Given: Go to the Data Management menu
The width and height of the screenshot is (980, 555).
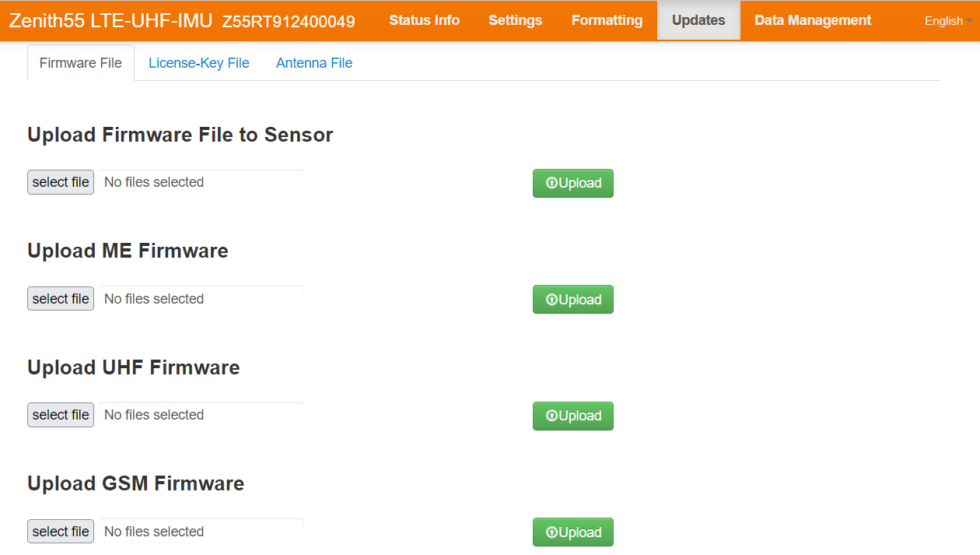Looking at the screenshot, I should [x=813, y=20].
